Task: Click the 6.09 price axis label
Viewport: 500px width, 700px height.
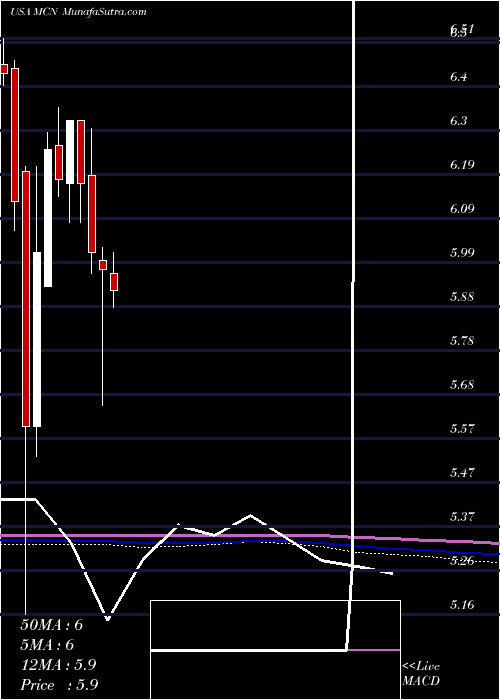Action: click(x=462, y=209)
